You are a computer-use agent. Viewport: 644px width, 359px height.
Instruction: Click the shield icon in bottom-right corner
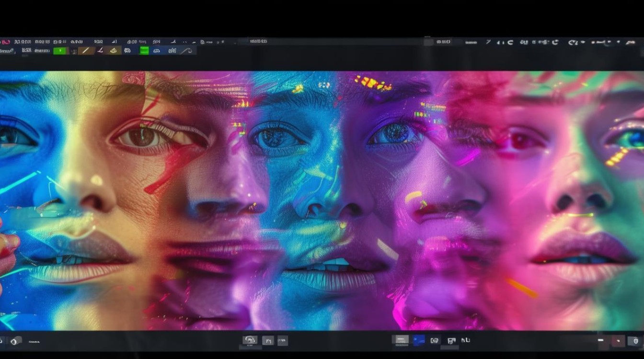point(635,341)
